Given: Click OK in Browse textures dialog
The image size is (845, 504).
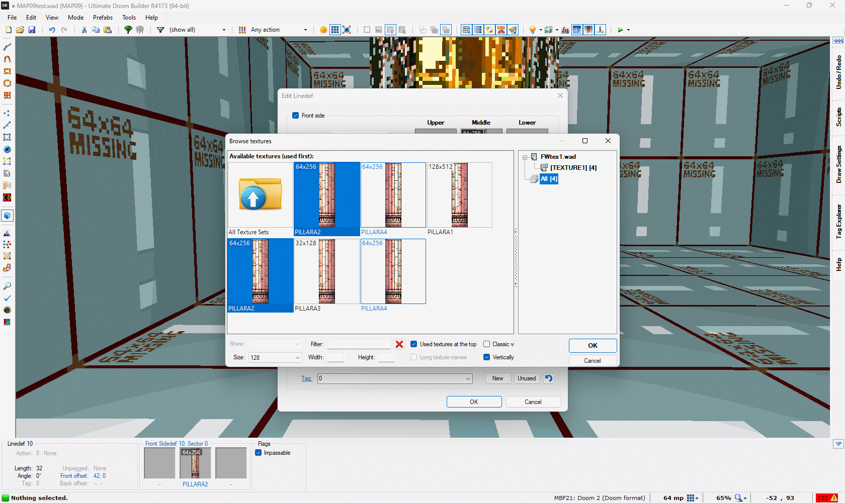Looking at the screenshot, I should click(593, 346).
